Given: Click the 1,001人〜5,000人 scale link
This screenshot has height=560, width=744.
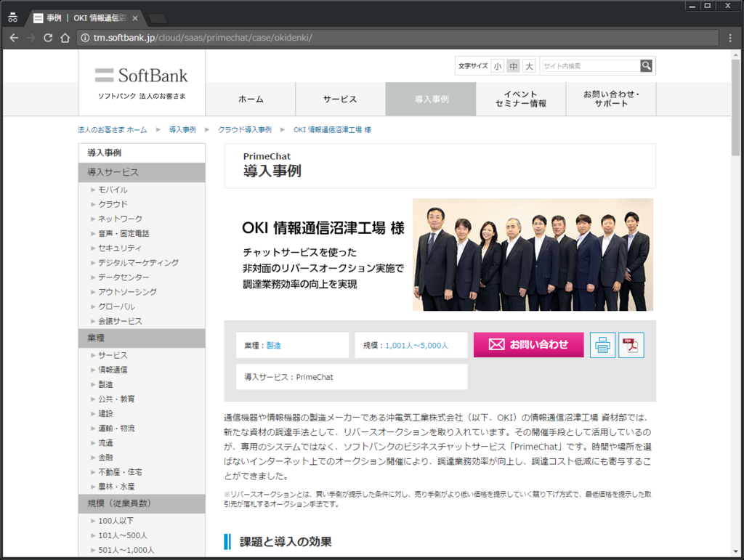Looking at the screenshot, I should pos(416,346).
